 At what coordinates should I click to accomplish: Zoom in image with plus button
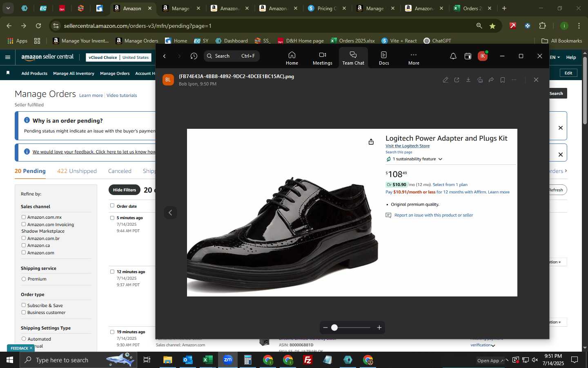(379, 328)
